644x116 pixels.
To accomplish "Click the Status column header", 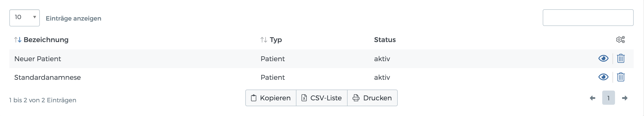I will (384, 40).
